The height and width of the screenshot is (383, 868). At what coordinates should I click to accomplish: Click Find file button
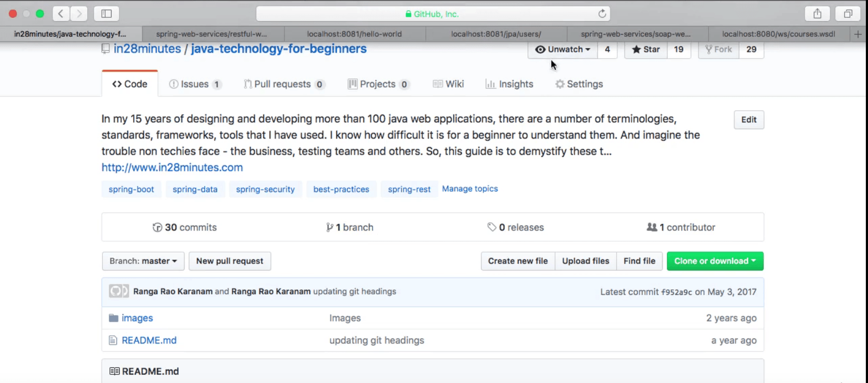click(x=639, y=261)
